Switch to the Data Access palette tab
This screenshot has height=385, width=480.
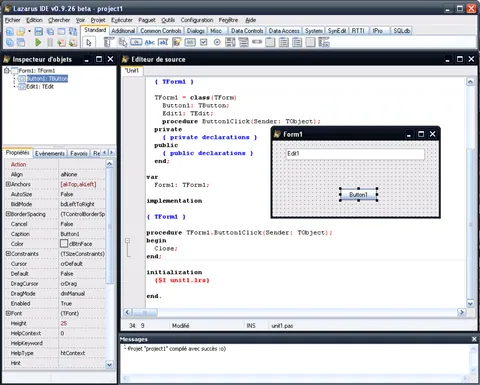coord(284,31)
